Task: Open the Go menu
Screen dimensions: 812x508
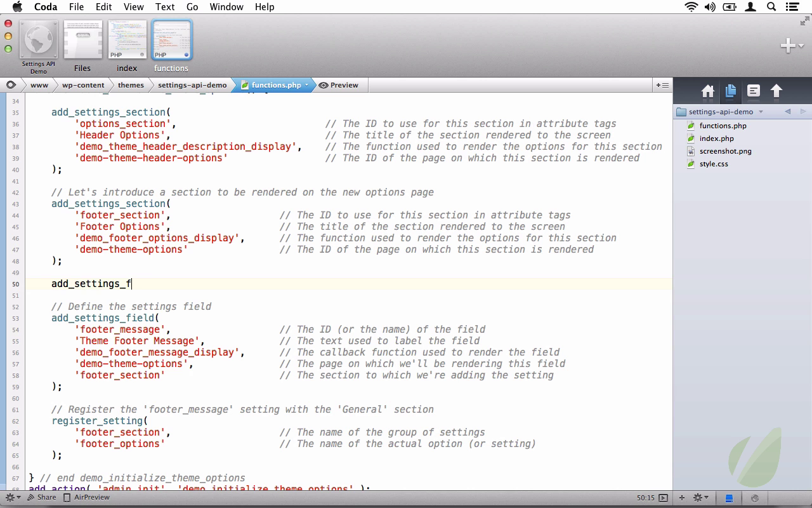Action: click(x=192, y=7)
